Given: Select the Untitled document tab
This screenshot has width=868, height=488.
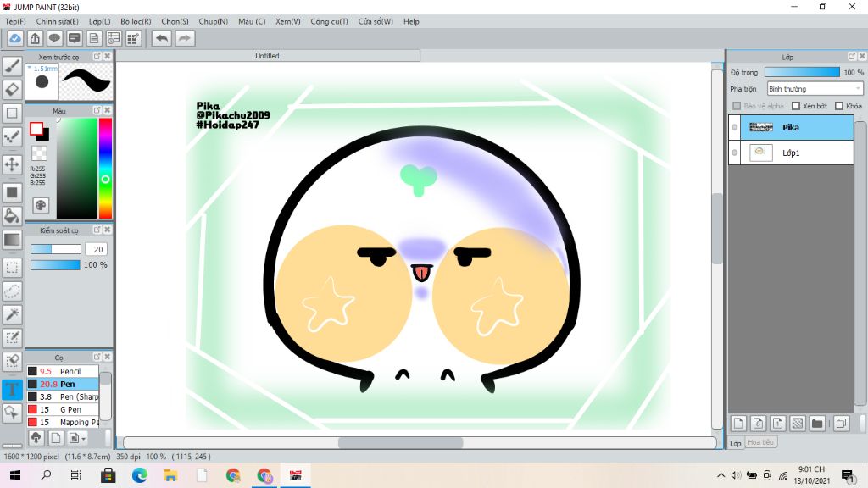Looking at the screenshot, I should point(267,56).
